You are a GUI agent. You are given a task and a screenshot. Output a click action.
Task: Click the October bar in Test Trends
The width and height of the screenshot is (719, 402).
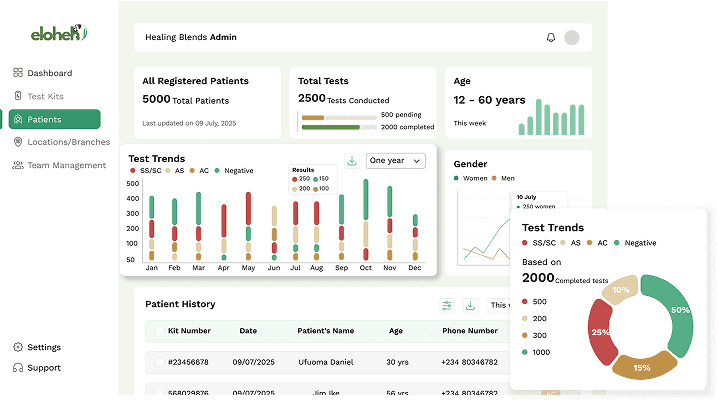366,220
